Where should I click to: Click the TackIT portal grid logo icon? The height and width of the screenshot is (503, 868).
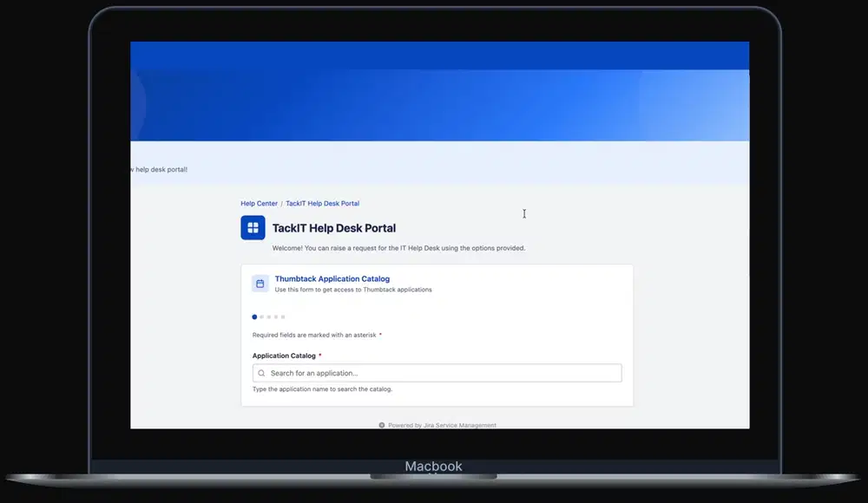(253, 228)
